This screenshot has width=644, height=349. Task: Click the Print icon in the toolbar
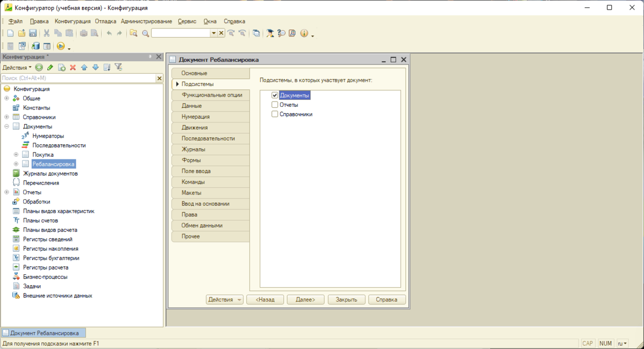84,33
